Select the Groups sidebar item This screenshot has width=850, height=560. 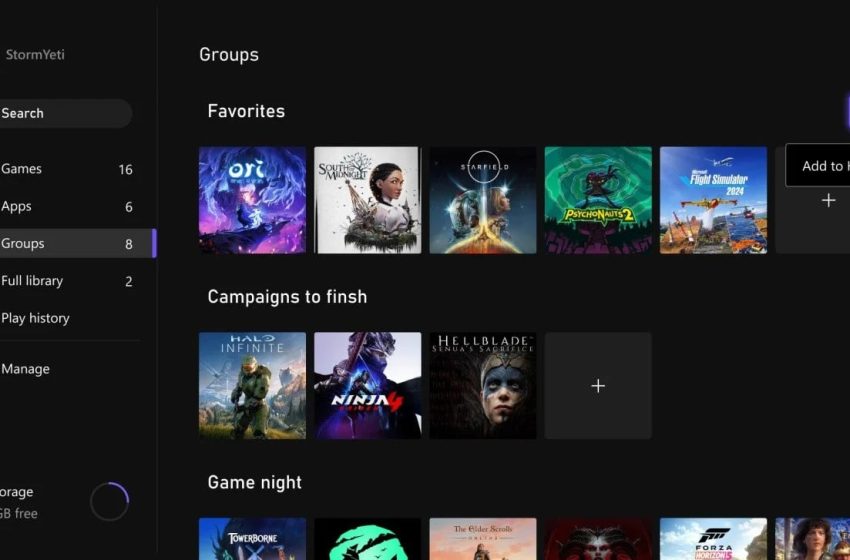click(76, 243)
